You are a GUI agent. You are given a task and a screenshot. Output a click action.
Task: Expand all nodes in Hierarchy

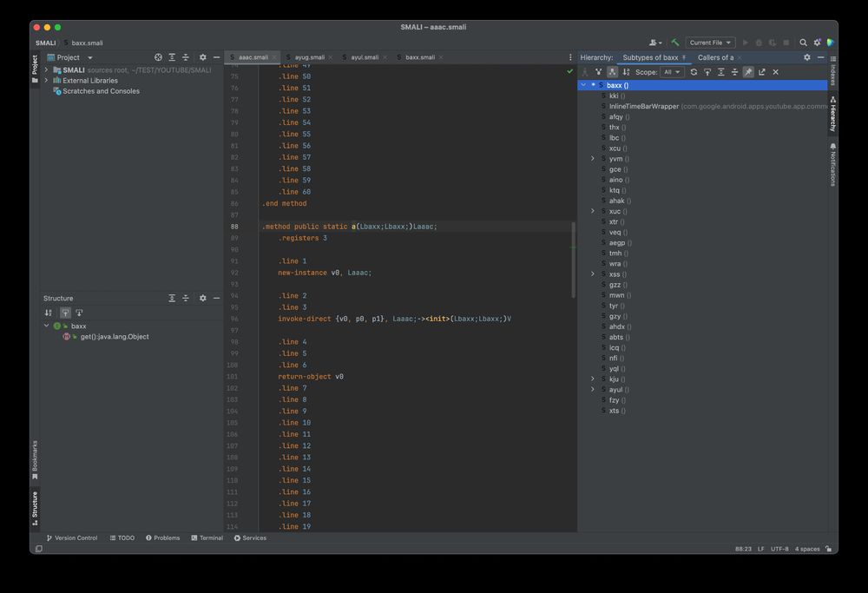click(x=720, y=72)
